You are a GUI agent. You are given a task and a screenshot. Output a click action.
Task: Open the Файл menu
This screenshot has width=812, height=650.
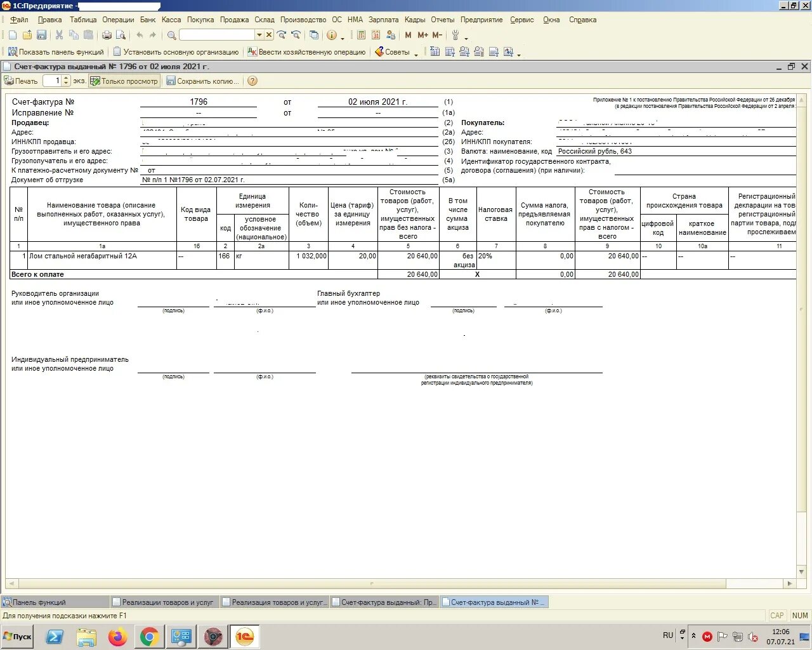20,20
